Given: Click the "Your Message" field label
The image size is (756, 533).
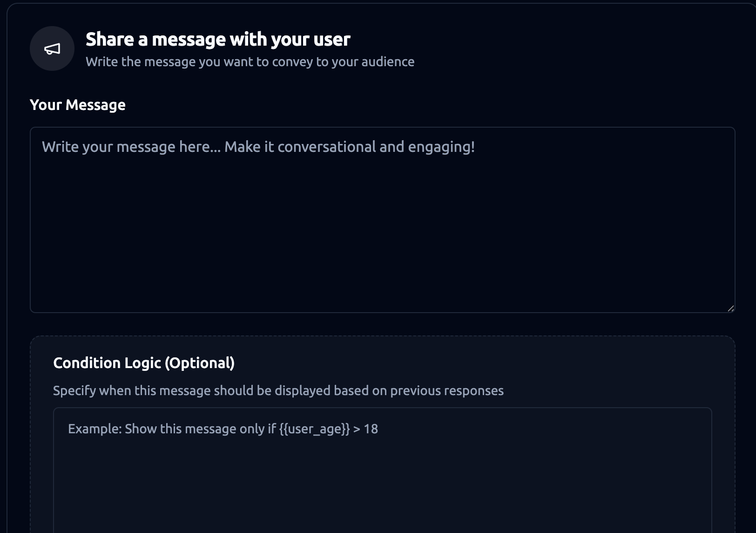Looking at the screenshot, I should point(78,105).
